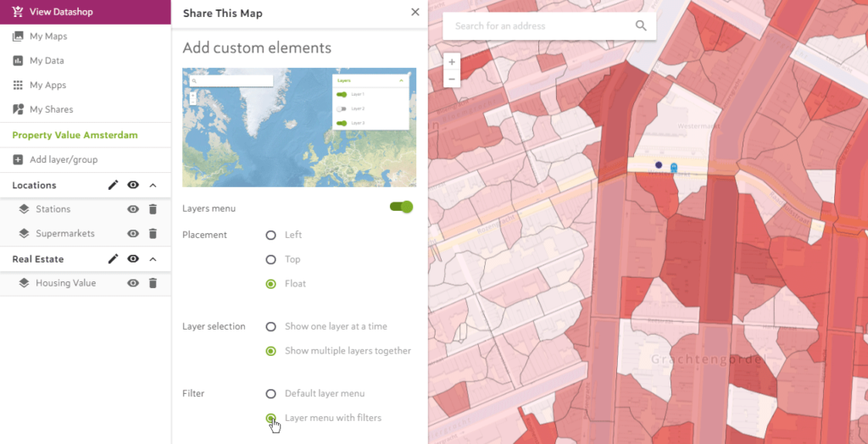Delete the Stations layer
The height and width of the screenshot is (444, 868).
[x=153, y=209]
